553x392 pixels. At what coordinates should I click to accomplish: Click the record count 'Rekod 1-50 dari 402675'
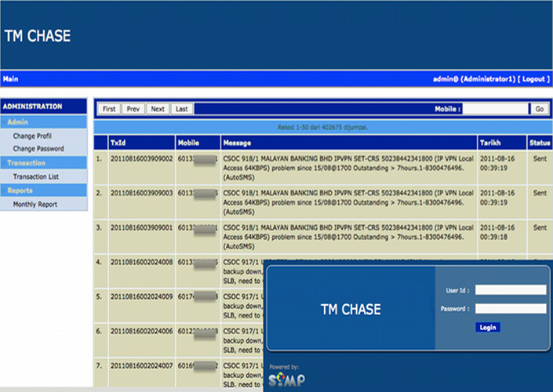tap(322, 127)
